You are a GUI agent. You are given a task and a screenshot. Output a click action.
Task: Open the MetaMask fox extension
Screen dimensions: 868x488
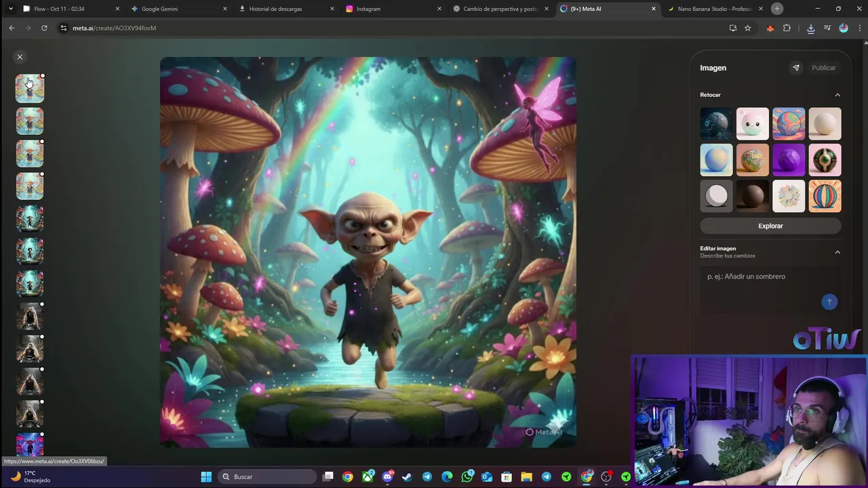[x=770, y=28]
